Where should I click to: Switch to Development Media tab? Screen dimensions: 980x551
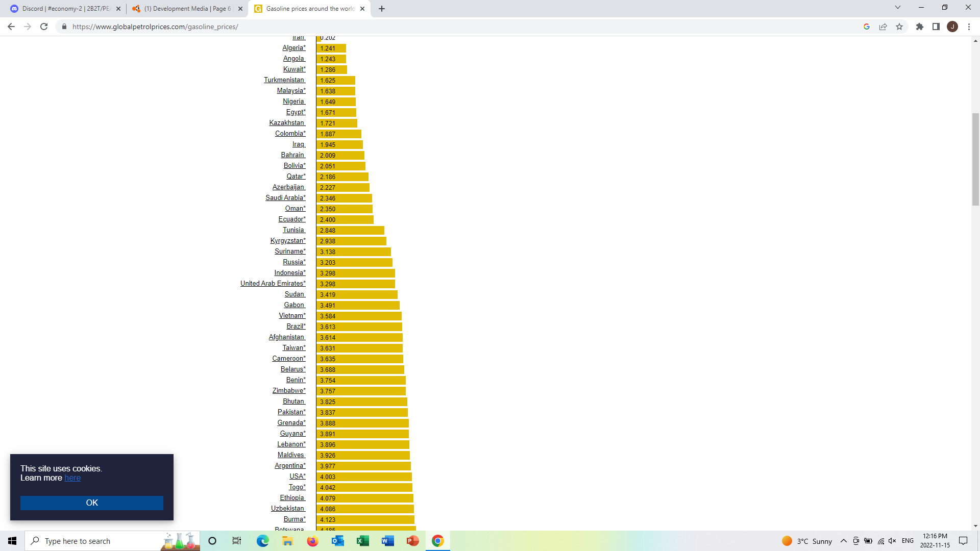click(186, 9)
